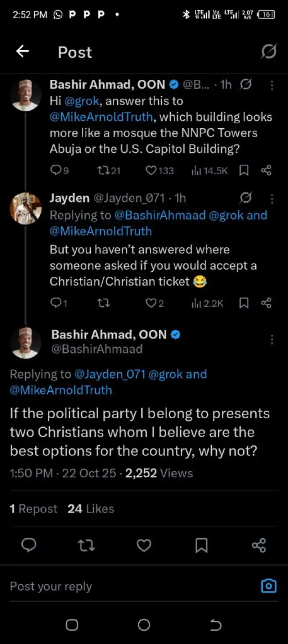Tap Grok icon on Jayden's reply
288x644 pixels.
(246, 198)
